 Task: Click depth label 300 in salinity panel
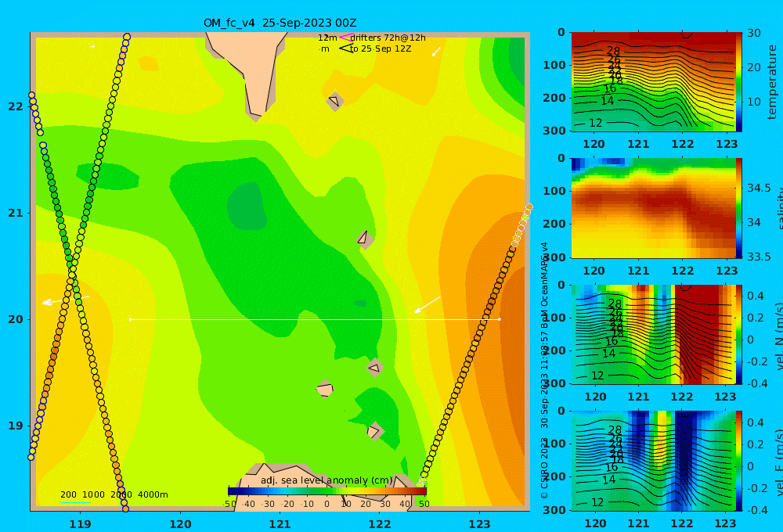click(x=554, y=257)
